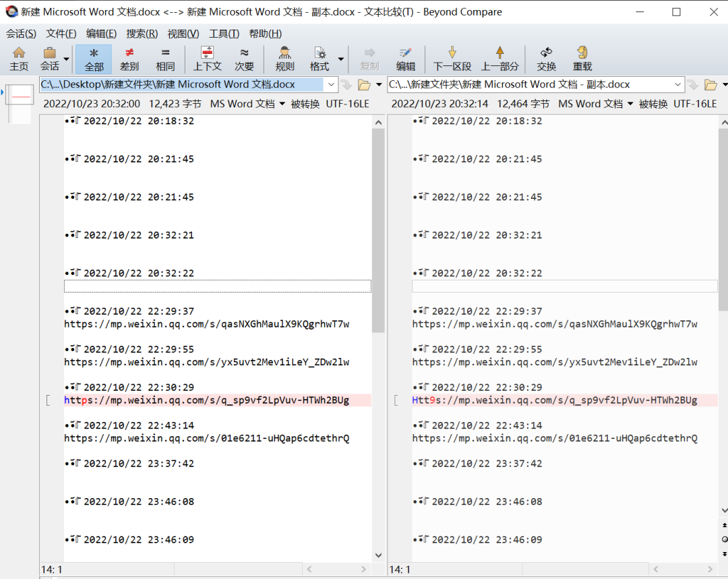Click right line 2022/10/22 23:46:08
The height and width of the screenshot is (579, 728).
(487, 501)
